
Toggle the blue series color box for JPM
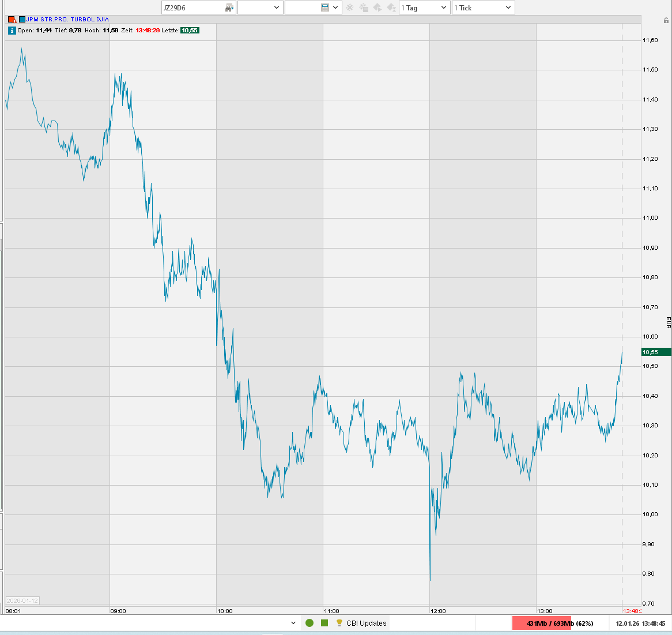click(22, 20)
